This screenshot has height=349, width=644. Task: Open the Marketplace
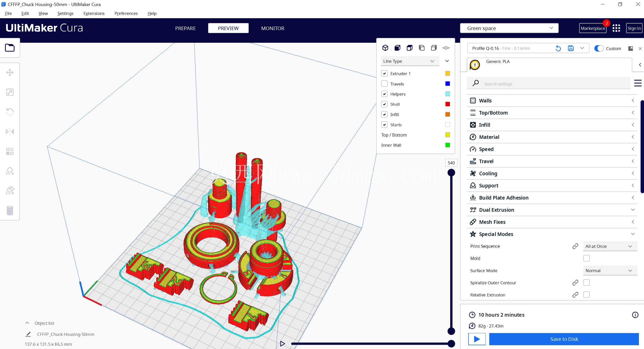tap(593, 28)
